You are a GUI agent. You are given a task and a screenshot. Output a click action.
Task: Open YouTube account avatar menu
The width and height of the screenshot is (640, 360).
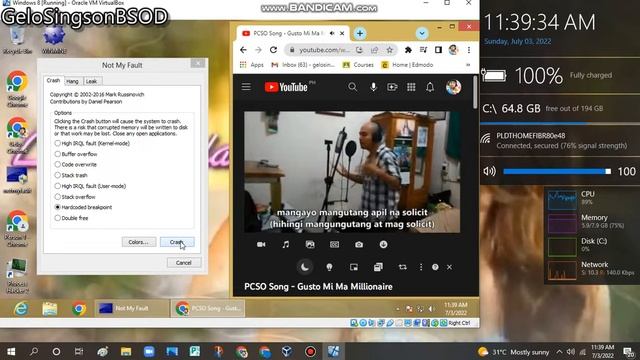click(453, 87)
